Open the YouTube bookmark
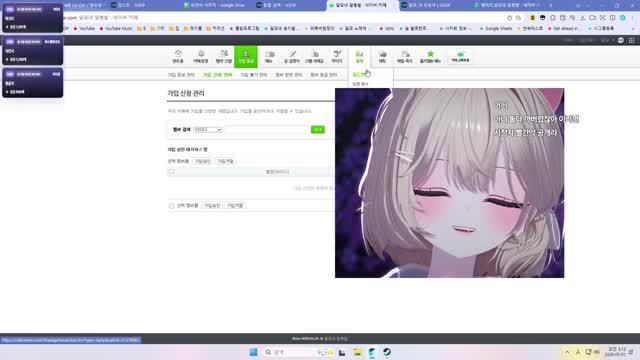This screenshot has width=640, height=360. 84,29
